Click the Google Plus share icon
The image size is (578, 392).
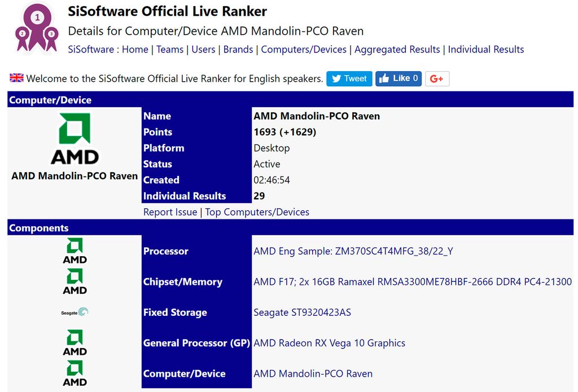[x=437, y=78]
